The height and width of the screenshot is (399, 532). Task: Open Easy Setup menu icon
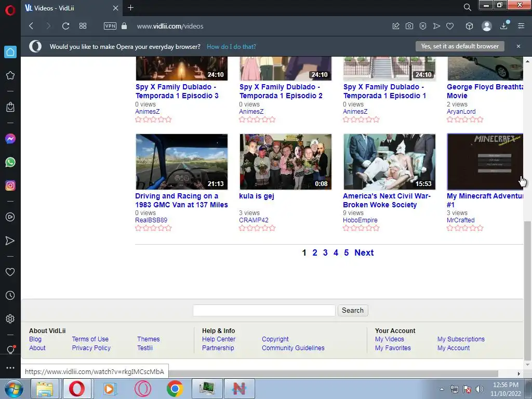(x=521, y=26)
